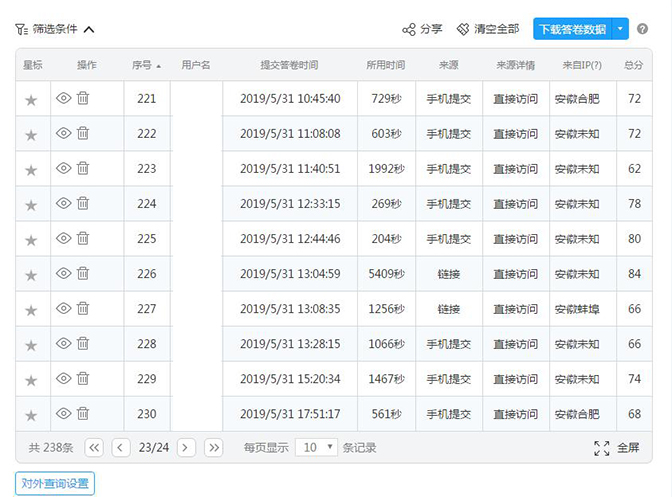Delete row 229 via trash icon
The image size is (672, 497).
pyautogui.click(x=84, y=378)
